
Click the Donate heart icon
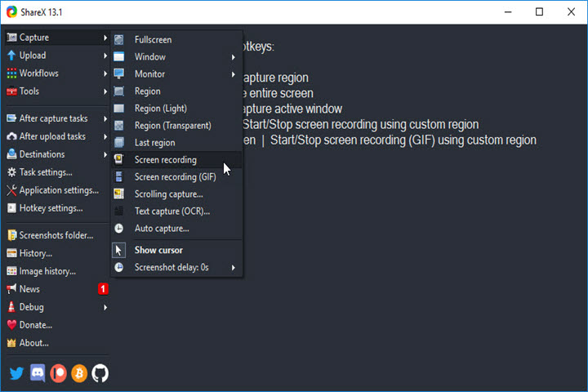(11, 325)
